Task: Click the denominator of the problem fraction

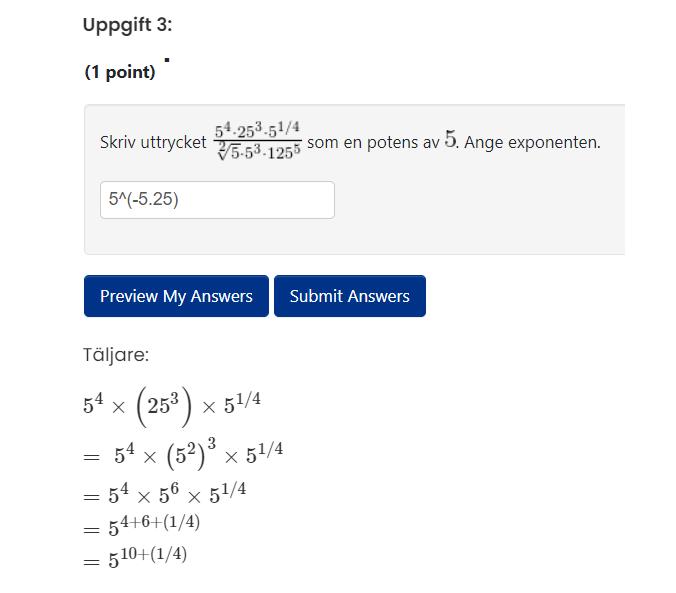Action: [258, 153]
